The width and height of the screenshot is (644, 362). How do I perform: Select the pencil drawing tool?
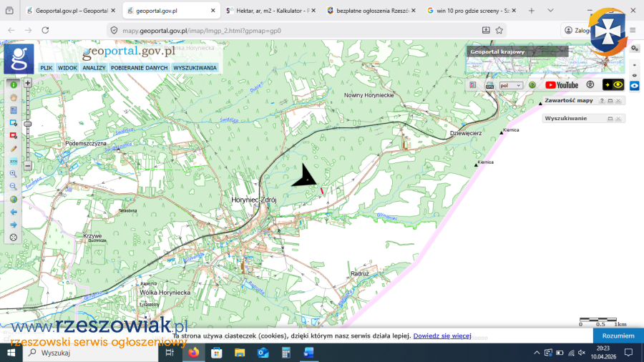click(14, 149)
